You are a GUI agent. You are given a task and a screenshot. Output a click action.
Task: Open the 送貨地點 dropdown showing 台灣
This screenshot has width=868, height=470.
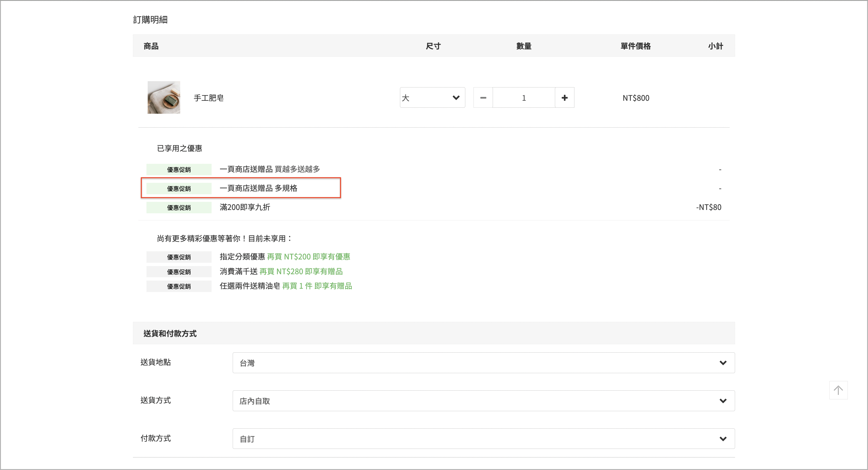pos(483,363)
